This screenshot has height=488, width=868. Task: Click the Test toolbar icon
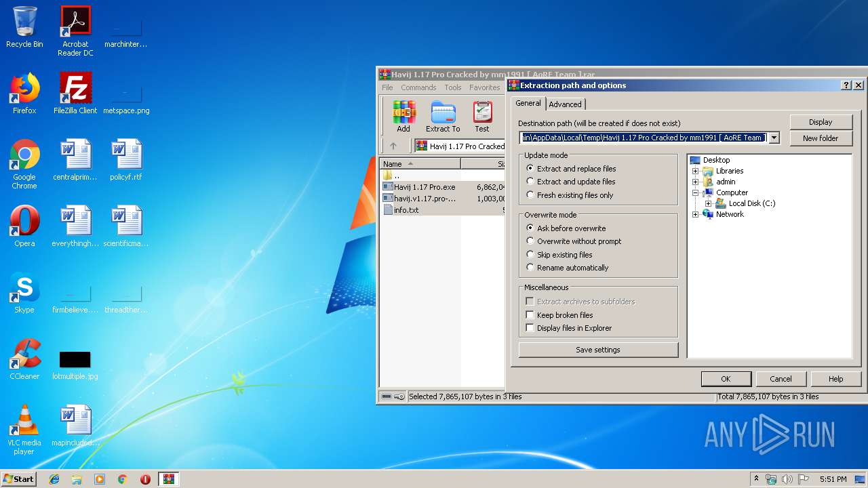(482, 116)
